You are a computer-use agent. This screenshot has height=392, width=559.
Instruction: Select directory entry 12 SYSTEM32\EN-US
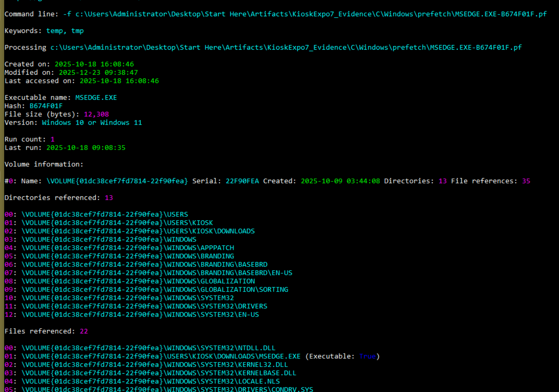click(132, 314)
